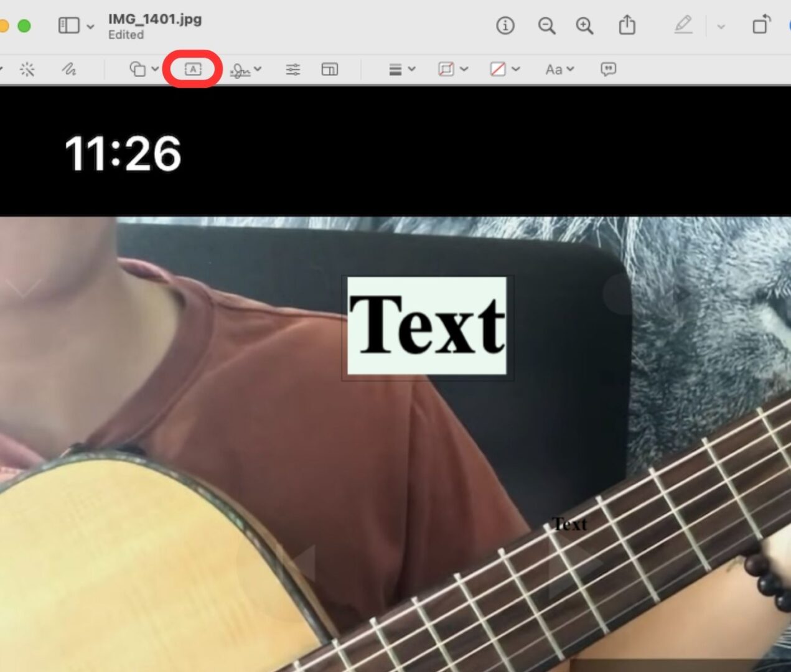
Task: Open the Sketch tool
Action: click(x=69, y=69)
